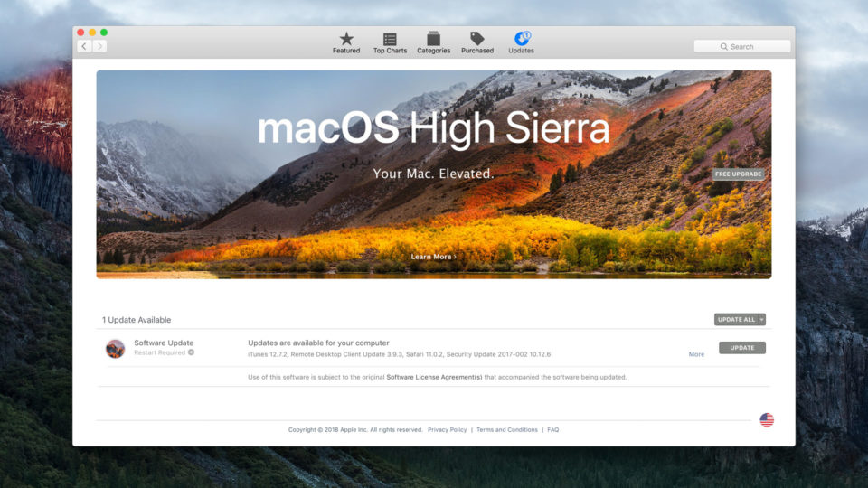
Task: Open the Updates icon with badge
Action: pos(522,38)
